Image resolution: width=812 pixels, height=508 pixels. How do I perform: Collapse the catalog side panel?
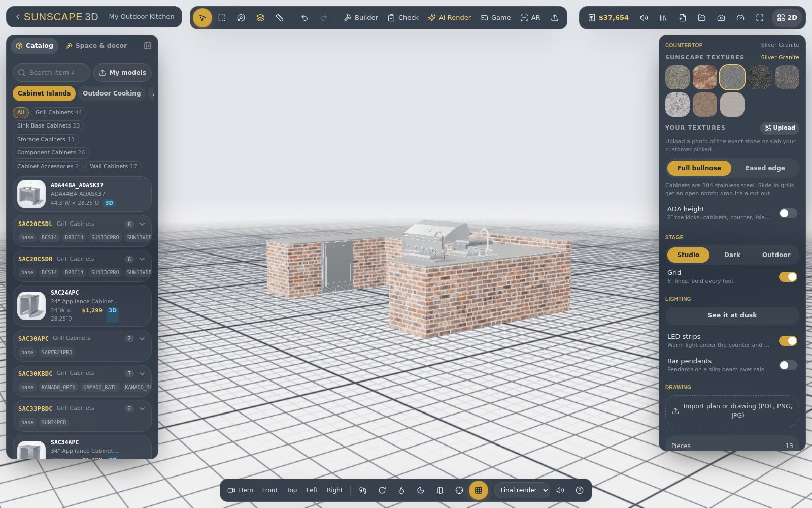click(148, 46)
